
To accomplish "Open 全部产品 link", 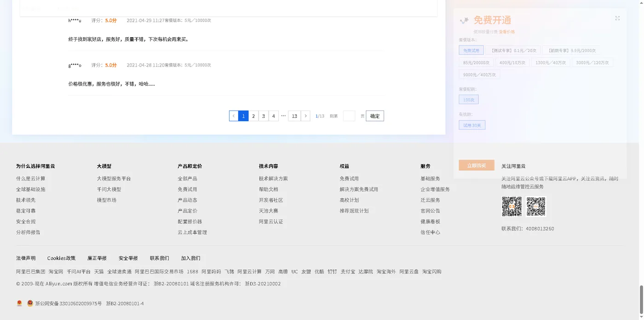I will (x=187, y=179).
